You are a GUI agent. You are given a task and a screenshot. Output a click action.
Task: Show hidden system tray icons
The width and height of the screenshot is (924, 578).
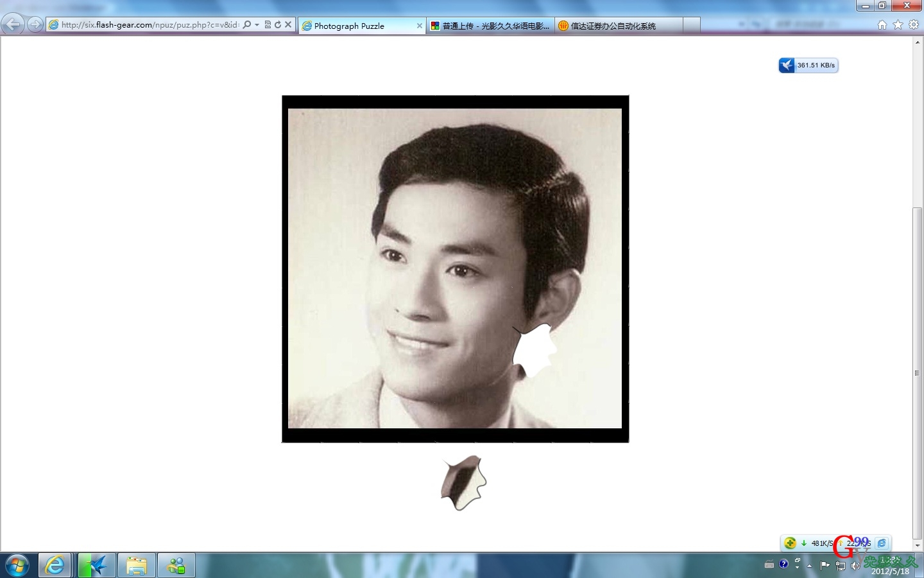[x=810, y=566]
